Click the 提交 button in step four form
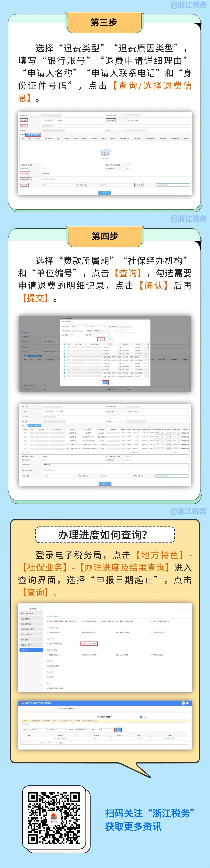This screenshot has height=868, width=210. (105, 484)
